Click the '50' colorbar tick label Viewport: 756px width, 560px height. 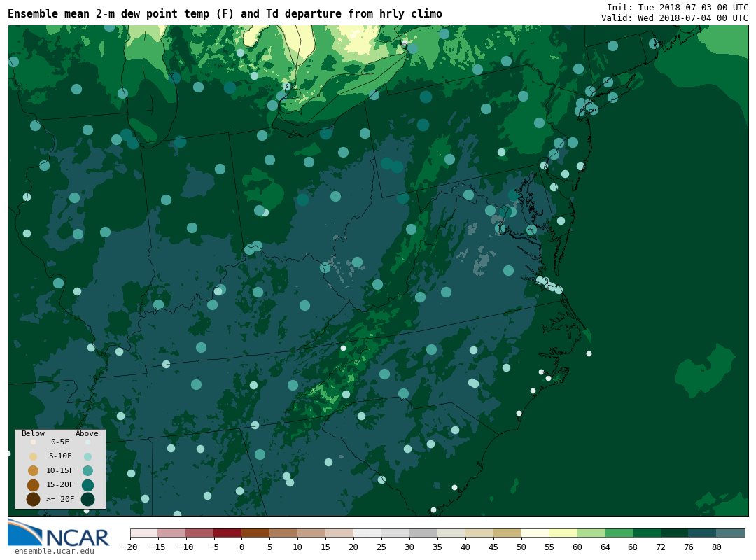click(521, 547)
